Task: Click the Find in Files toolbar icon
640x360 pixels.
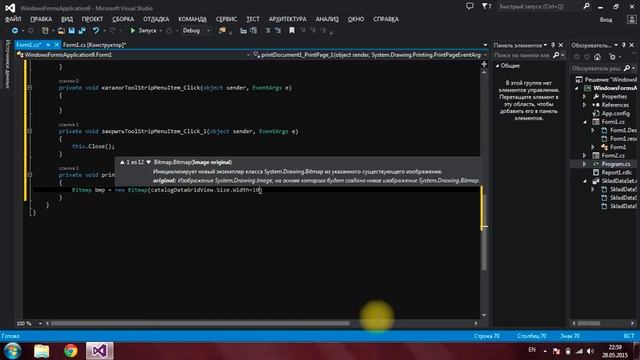Action: click(x=222, y=31)
